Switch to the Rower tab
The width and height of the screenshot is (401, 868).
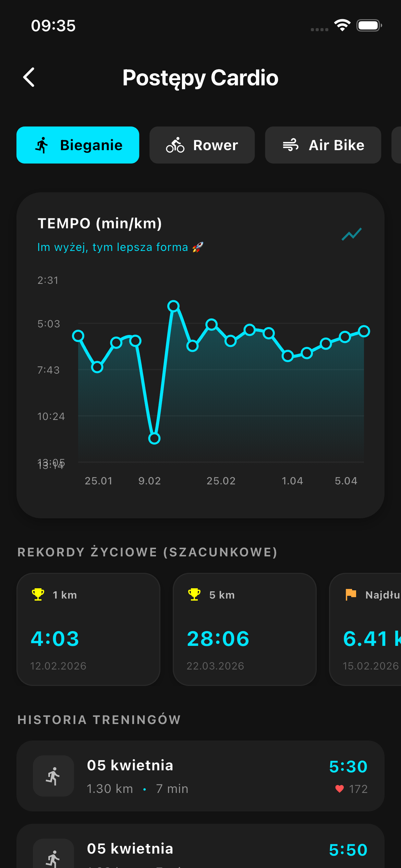(x=202, y=145)
